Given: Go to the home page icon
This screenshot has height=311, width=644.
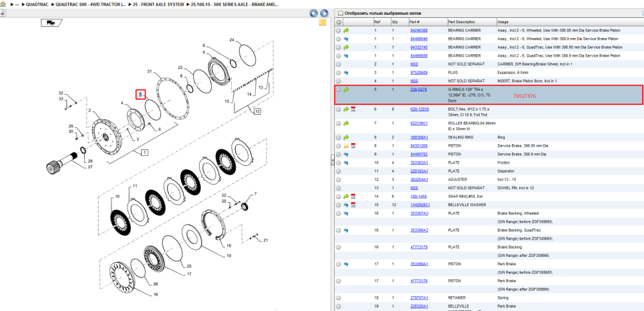Looking at the screenshot, I should pos(3,4).
